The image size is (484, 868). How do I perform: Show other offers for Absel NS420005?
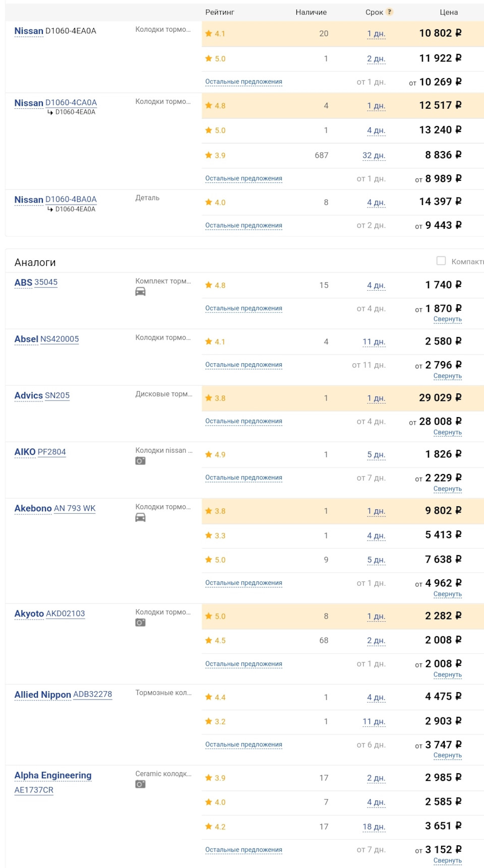pyautogui.click(x=244, y=365)
